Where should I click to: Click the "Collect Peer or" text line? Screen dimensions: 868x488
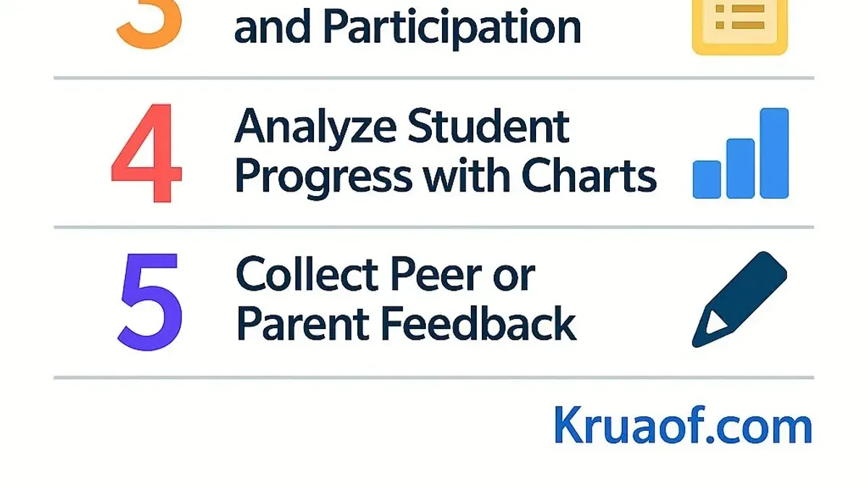pos(386,275)
